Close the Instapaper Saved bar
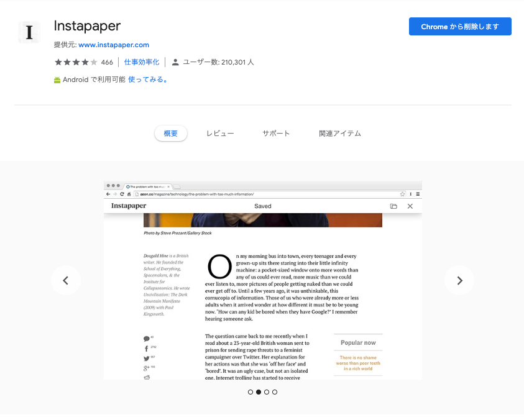The image size is (524, 420). pos(410,206)
